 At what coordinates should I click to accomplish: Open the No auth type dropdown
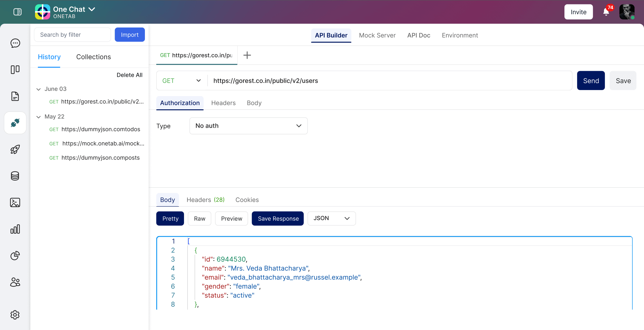coord(248,126)
